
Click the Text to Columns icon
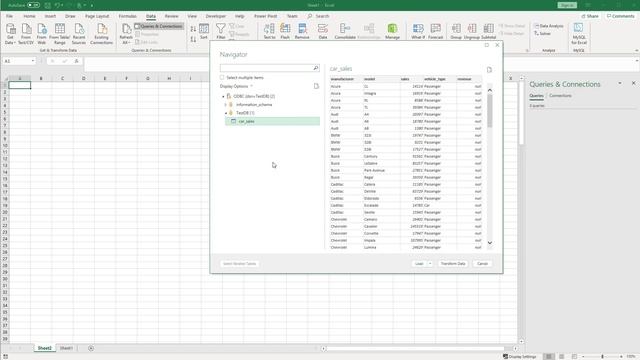tap(269, 29)
